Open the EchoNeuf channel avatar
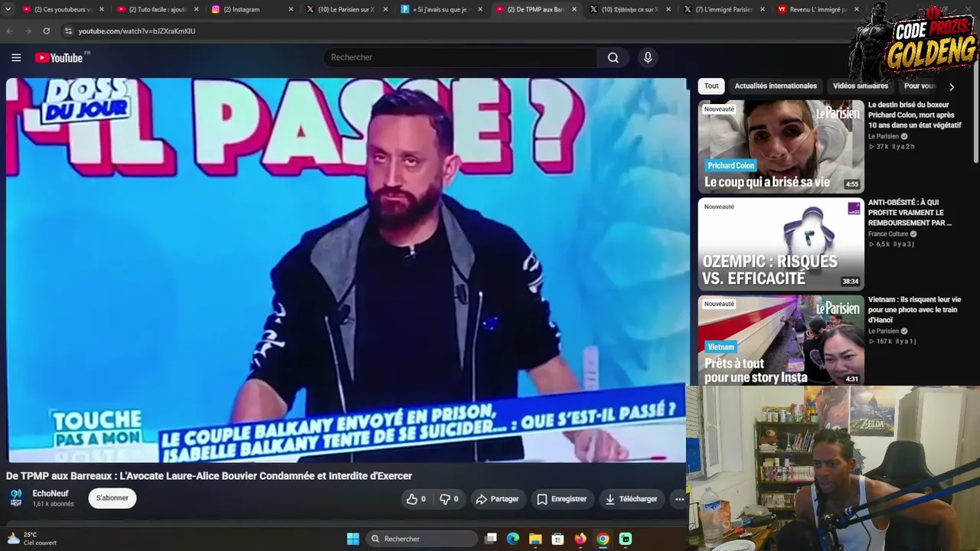The image size is (980, 551). click(x=16, y=498)
